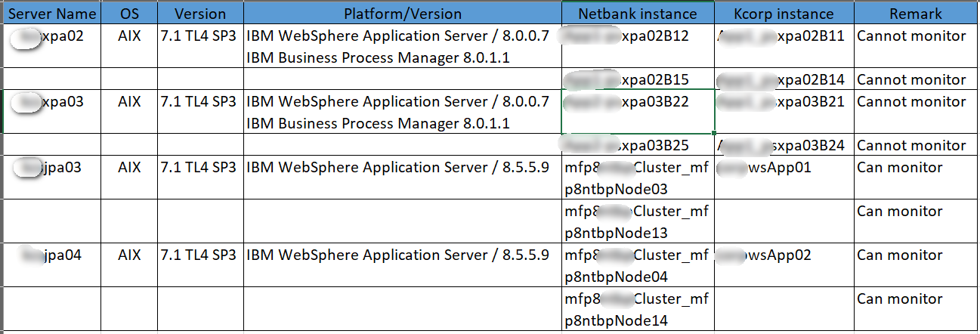Select the AIX cell in the xpa02 row

[129, 47]
